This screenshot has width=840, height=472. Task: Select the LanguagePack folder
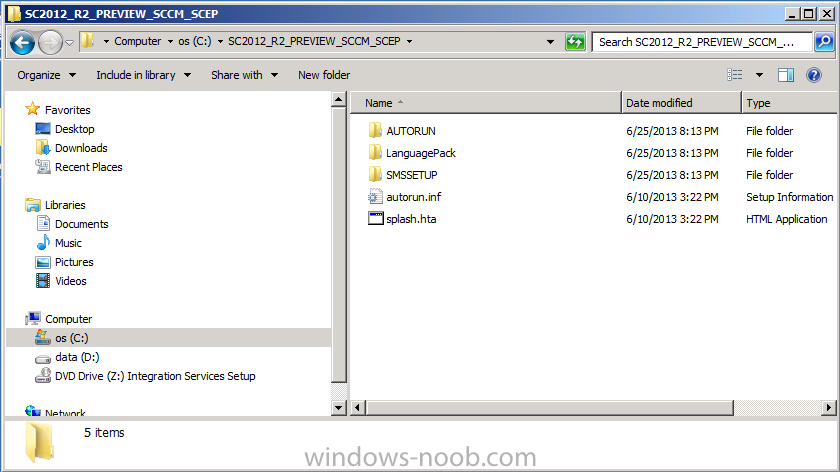[421, 153]
